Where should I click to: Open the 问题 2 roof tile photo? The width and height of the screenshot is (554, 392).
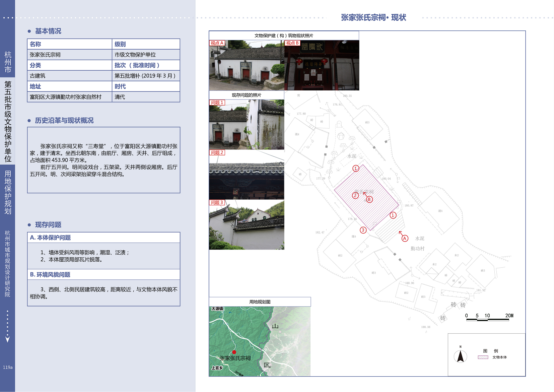[x=247, y=175]
